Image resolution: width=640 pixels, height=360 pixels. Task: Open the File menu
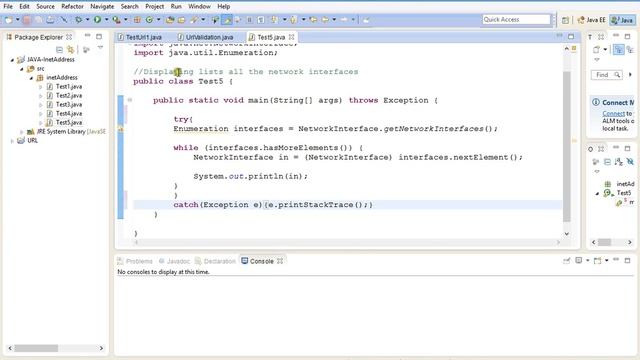[8, 7]
